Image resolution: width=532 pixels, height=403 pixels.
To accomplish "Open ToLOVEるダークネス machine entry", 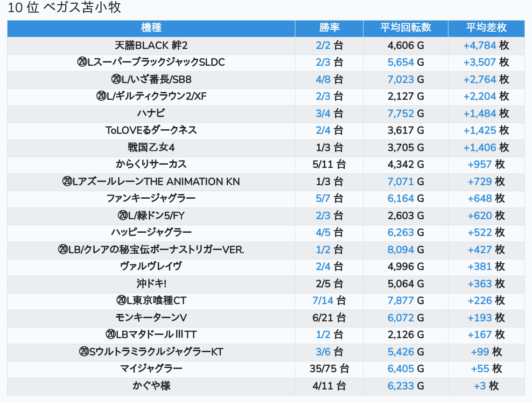I will [x=151, y=130].
